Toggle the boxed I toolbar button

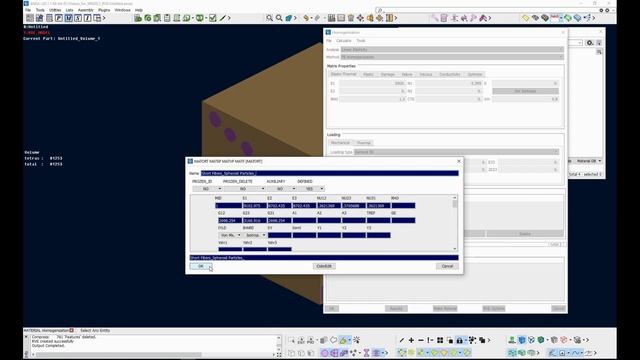(x=87, y=18)
